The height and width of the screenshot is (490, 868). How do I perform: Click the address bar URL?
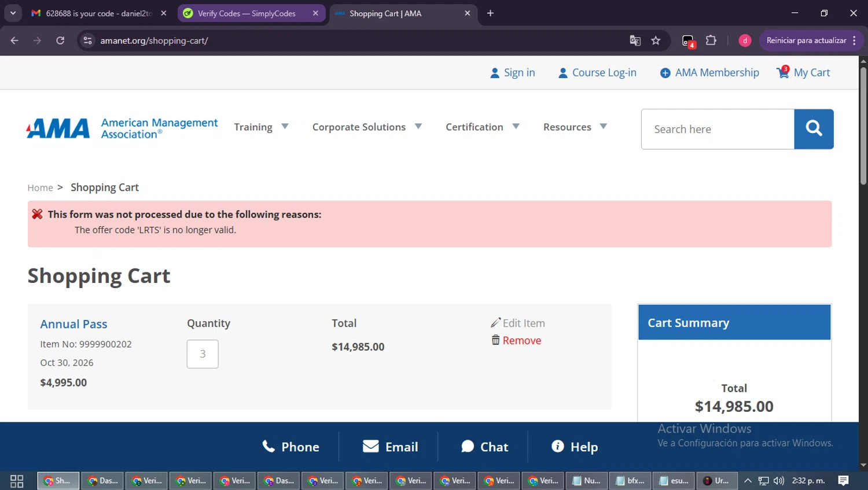click(154, 40)
